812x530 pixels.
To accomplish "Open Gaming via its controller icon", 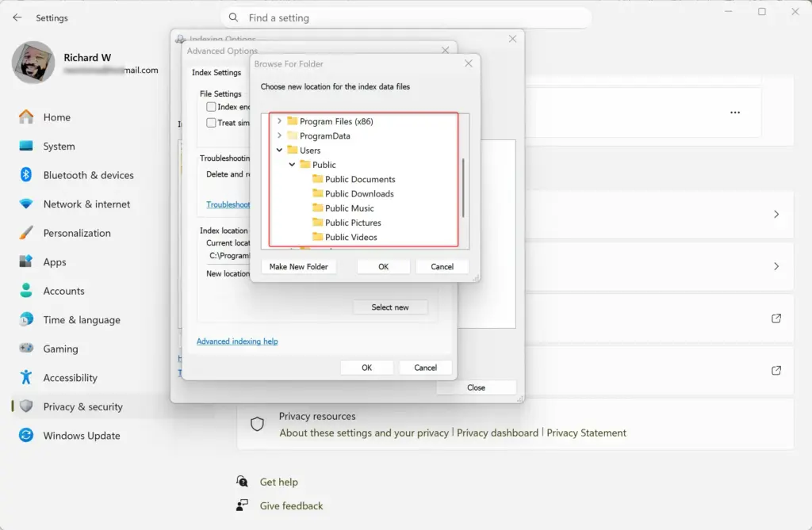I will [x=26, y=349].
